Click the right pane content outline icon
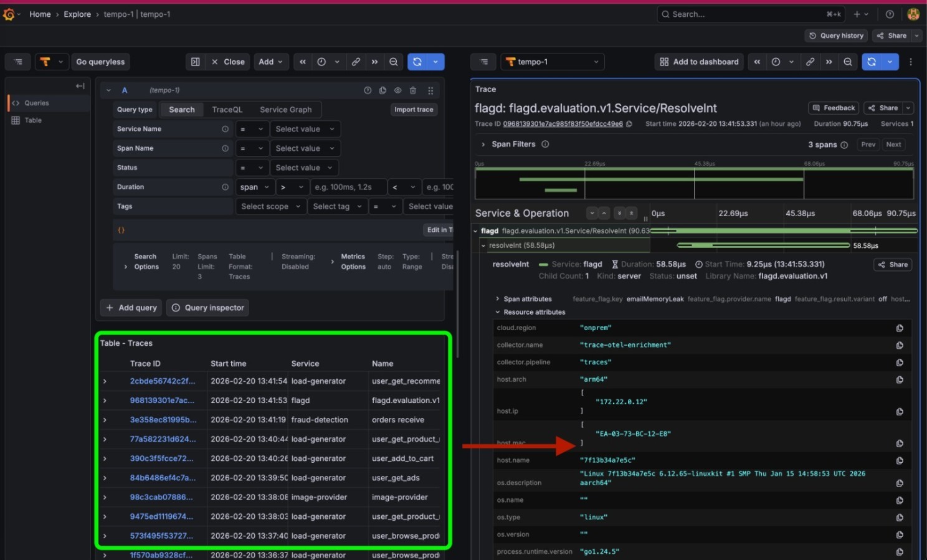The height and width of the screenshot is (560, 927). tap(484, 62)
